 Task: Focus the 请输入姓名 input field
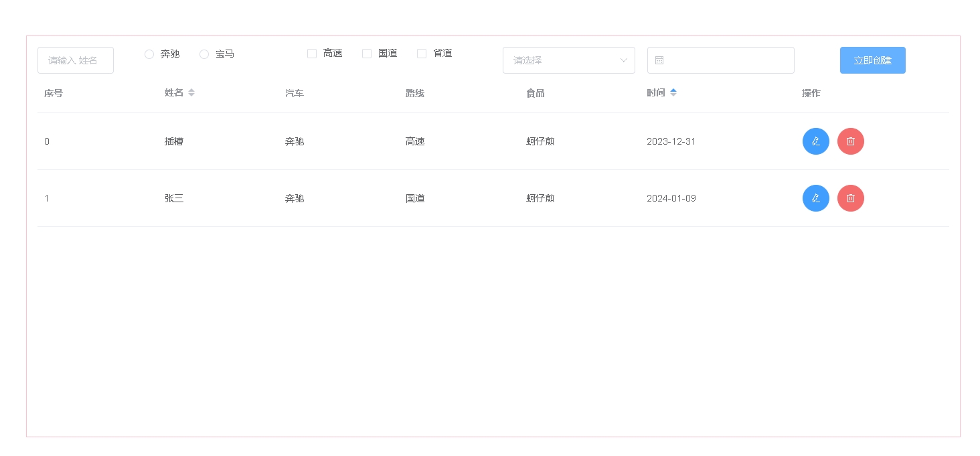pyautogui.click(x=76, y=60)
